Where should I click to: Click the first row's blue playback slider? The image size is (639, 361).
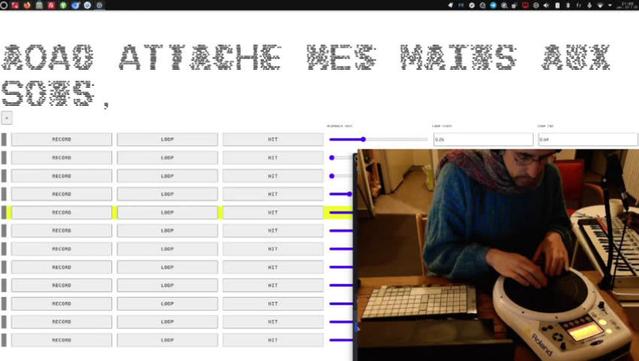[378, 139]
